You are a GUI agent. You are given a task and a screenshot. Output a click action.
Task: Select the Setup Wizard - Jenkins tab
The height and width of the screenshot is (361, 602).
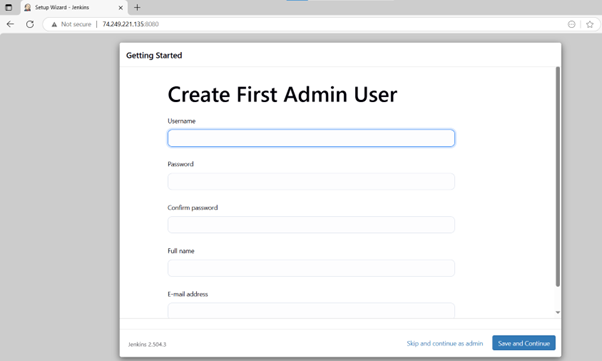point(73,7)
